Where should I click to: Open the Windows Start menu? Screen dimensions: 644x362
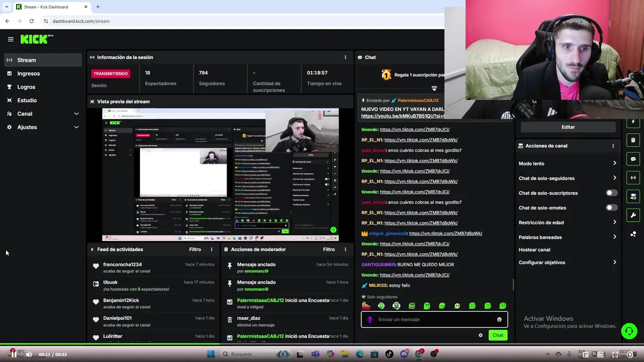pos(211,354)
